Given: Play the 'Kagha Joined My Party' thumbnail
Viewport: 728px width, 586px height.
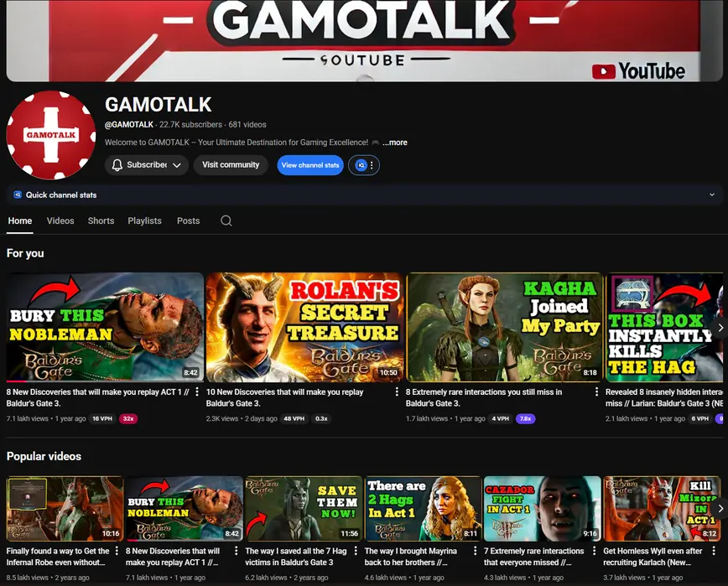Looking at the screenshot, I should click(504, 327).
